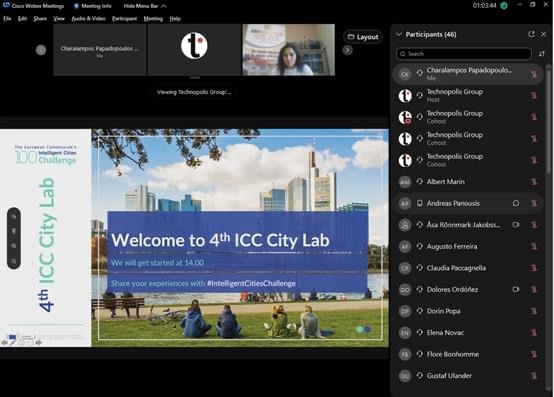The width and height of the screenshot is (554, 397).
Task: Collapse the Participants panel header chevron
Action: tap(399, 34)
